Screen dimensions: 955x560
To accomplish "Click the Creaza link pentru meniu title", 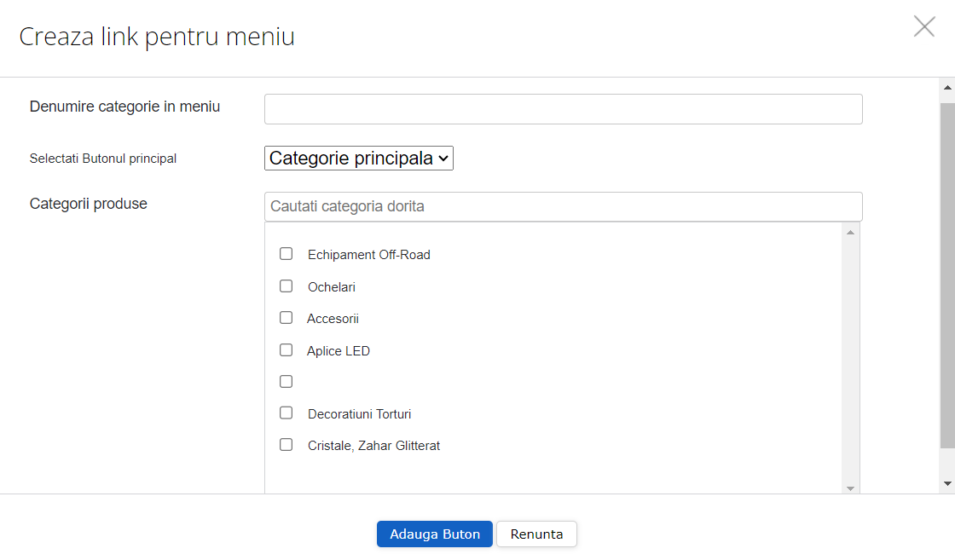I will (x=157, y=37).
